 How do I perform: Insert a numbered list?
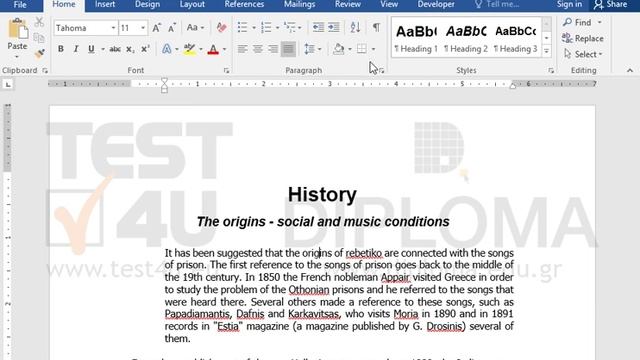point(266,28)
